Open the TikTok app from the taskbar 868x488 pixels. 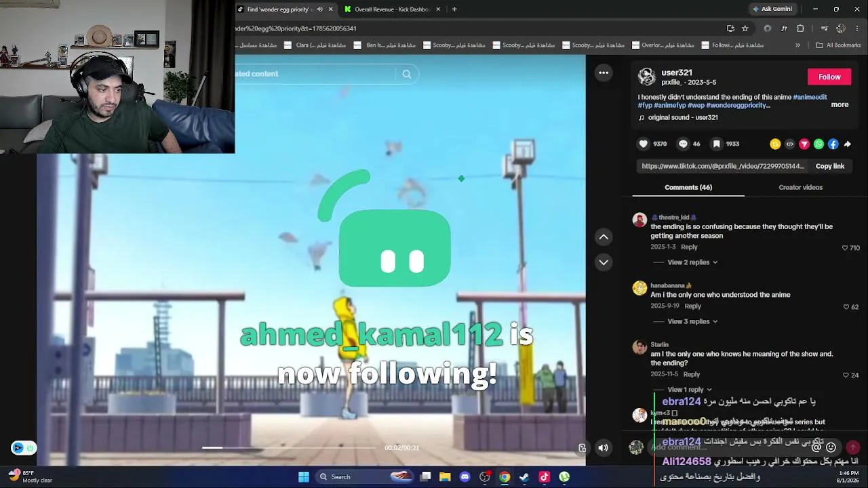544,476
